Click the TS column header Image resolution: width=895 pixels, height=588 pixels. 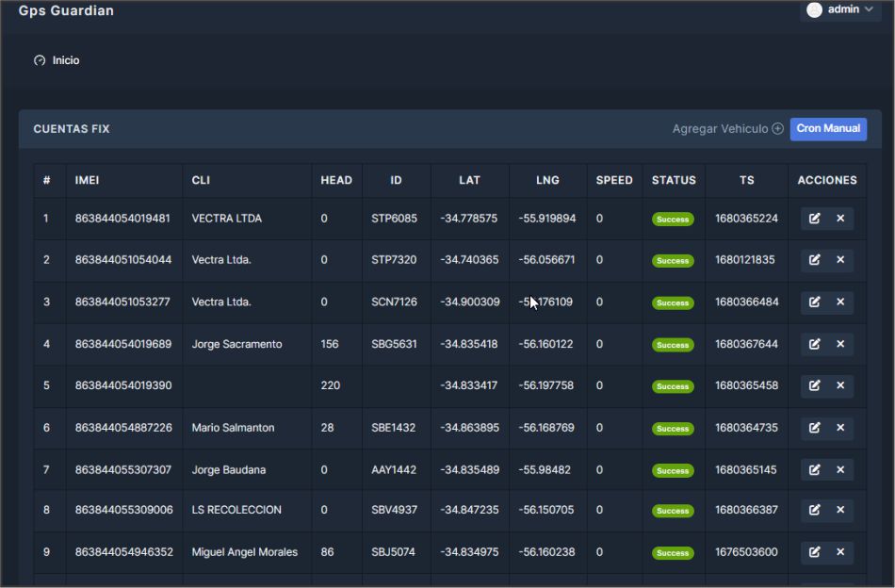(746, 180)
